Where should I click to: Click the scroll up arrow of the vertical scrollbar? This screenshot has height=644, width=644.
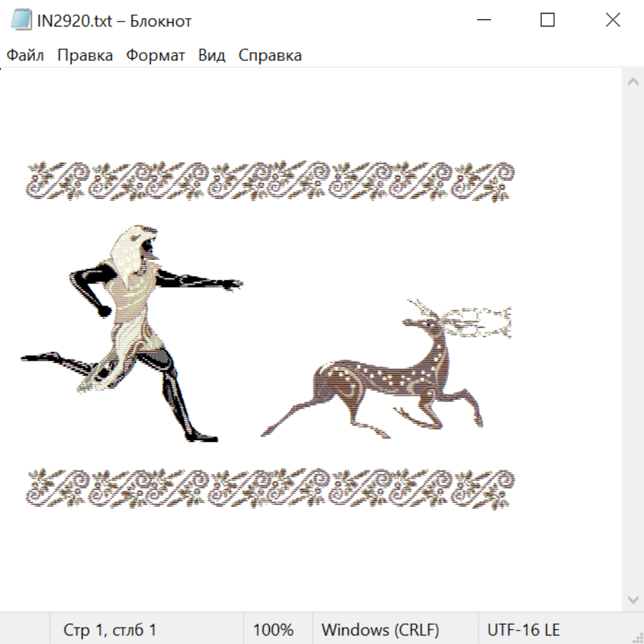click(633, 82)
